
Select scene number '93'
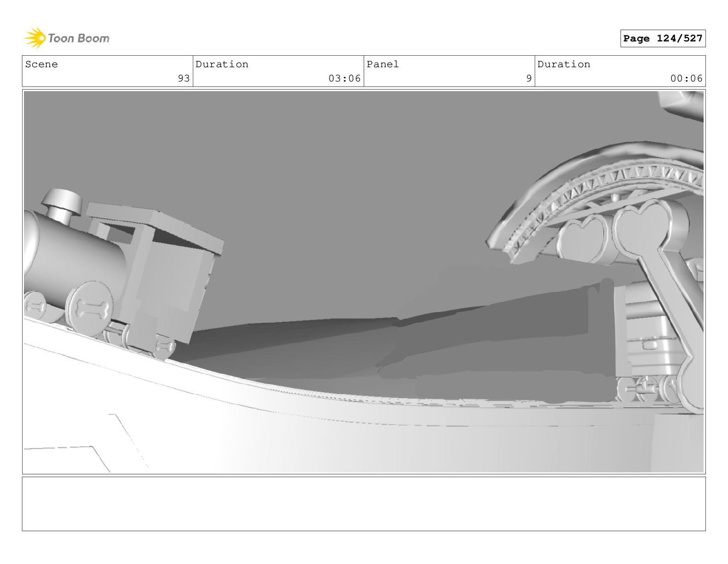click(184, 78)
